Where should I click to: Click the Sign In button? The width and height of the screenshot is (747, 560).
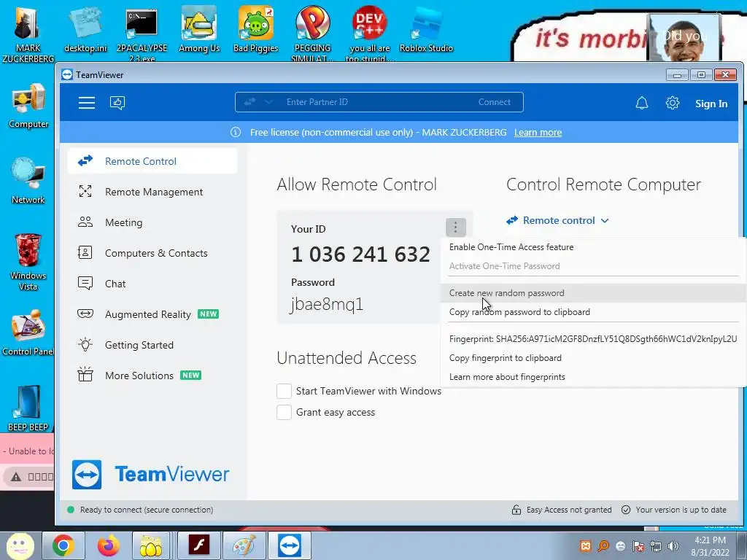click(711, 104)
